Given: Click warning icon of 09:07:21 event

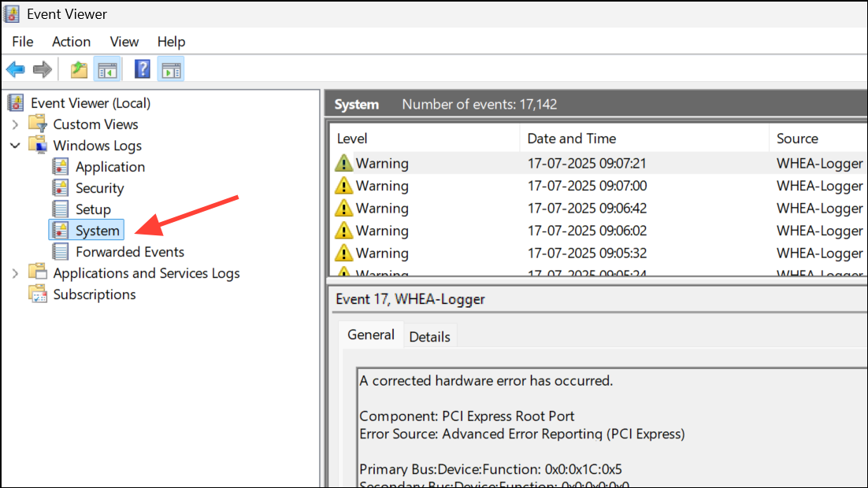Looking at the screenshot, I should [343, 163].
